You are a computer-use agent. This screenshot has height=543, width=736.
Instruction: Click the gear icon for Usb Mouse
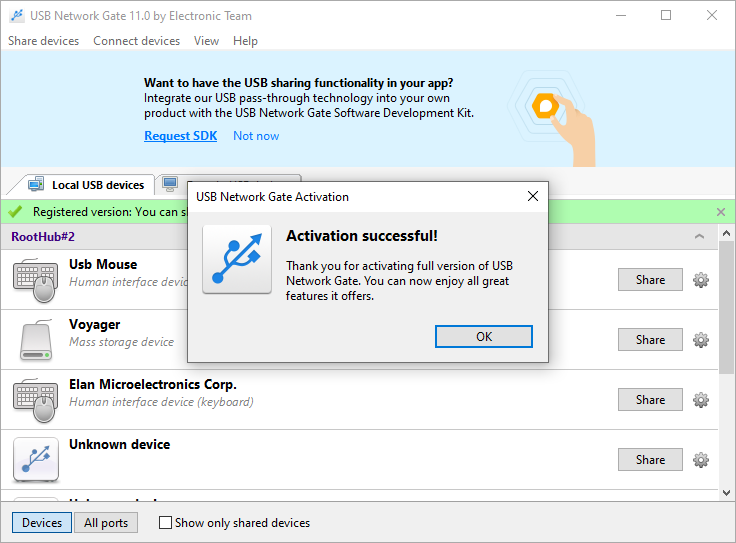[701, 280]
